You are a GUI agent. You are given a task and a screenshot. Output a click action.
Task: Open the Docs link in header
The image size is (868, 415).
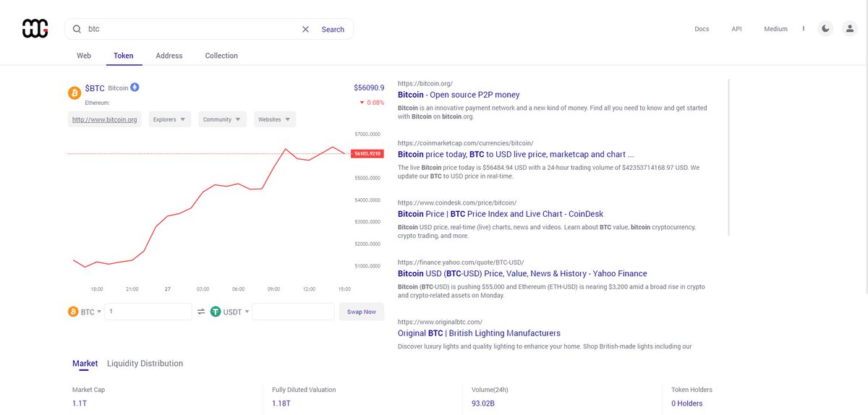point(702,29)
